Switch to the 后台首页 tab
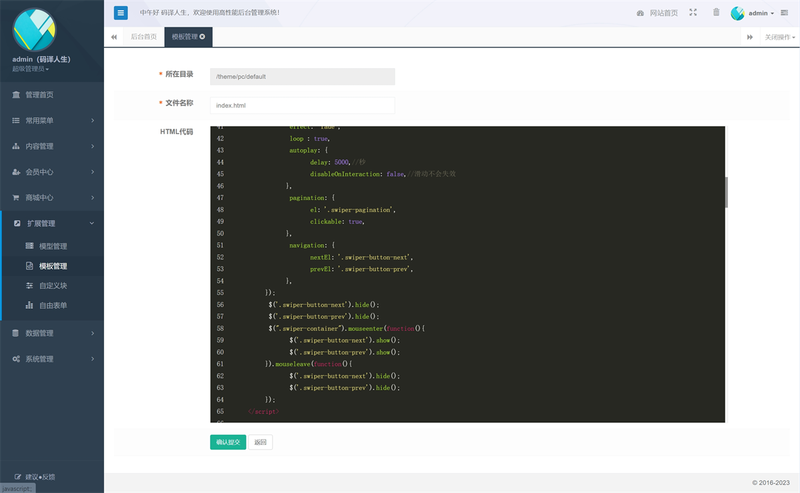 pos(143,37)
